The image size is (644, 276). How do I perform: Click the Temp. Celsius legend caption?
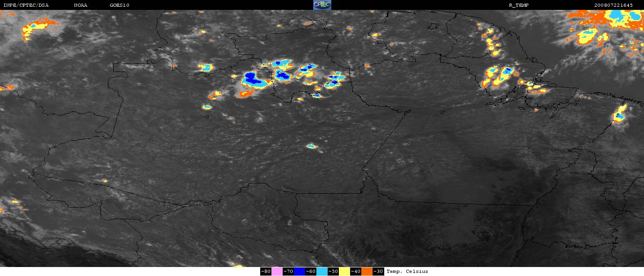coord(408,272)
